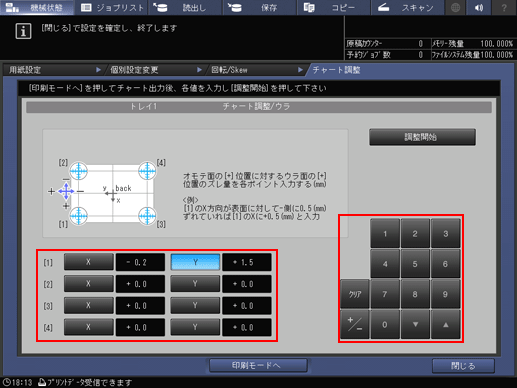Click the registration mark labeled [3] in diagram

pos(147,216)
